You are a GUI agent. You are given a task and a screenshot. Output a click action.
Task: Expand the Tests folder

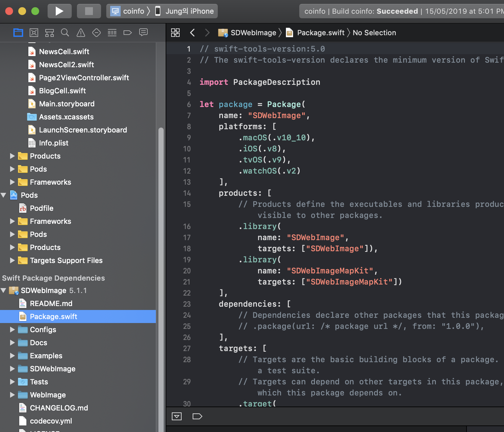click(x=12, y=382)
